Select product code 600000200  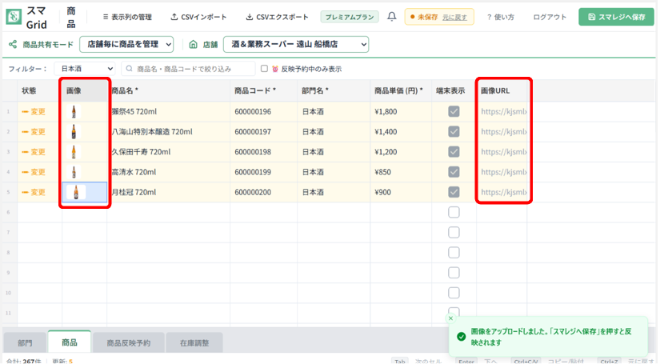point(264,192)
